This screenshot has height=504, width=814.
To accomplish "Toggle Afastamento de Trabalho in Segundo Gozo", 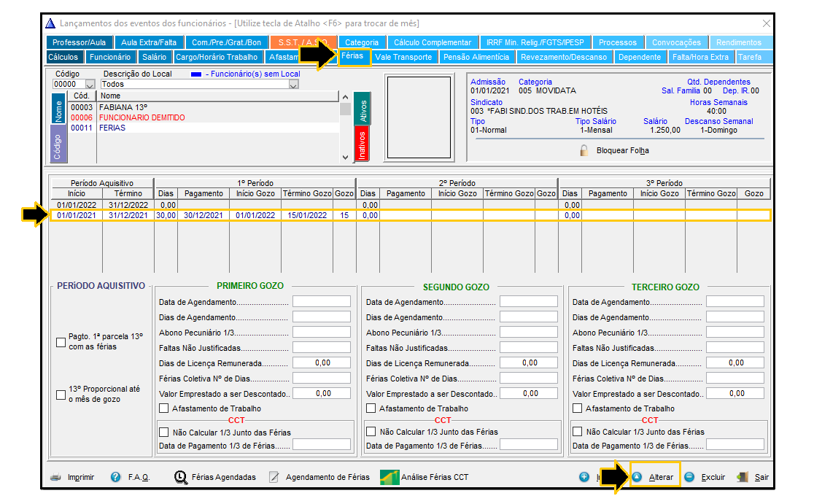I will (371, 408).
